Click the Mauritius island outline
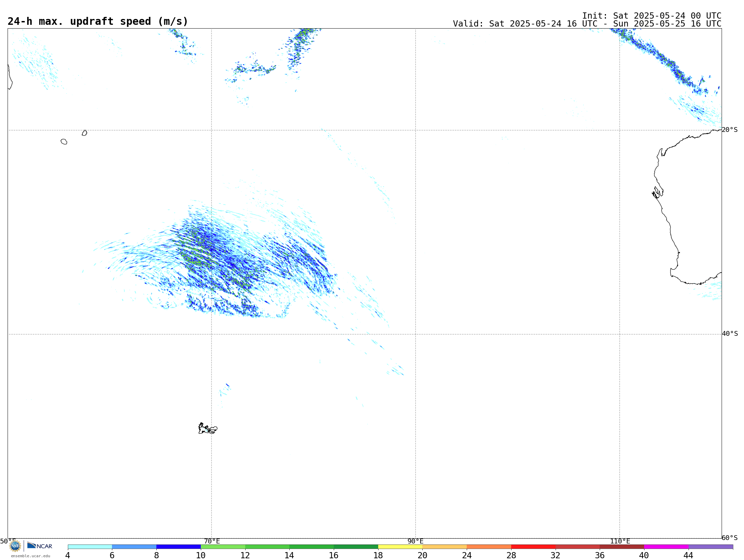 coord(84,133)
